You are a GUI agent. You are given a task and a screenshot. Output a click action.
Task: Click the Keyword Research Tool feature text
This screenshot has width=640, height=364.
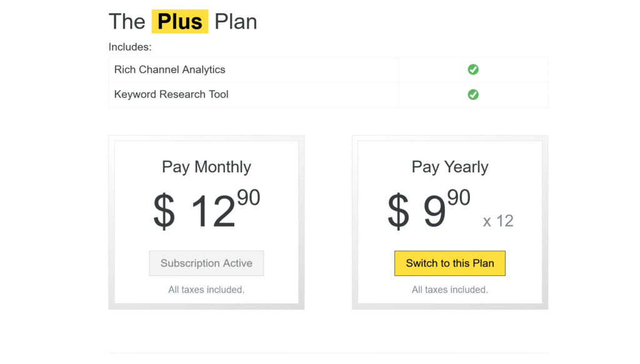tap(171, 95)
